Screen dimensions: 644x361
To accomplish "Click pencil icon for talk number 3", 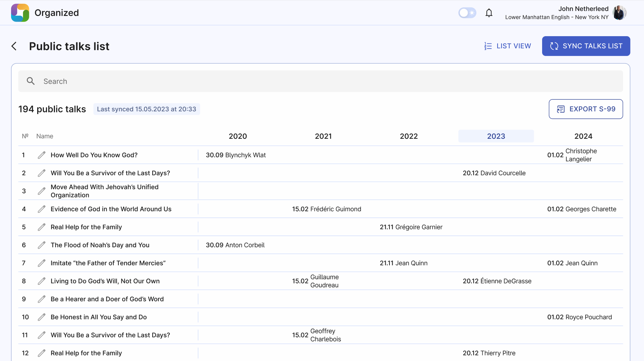I will 42,191.
